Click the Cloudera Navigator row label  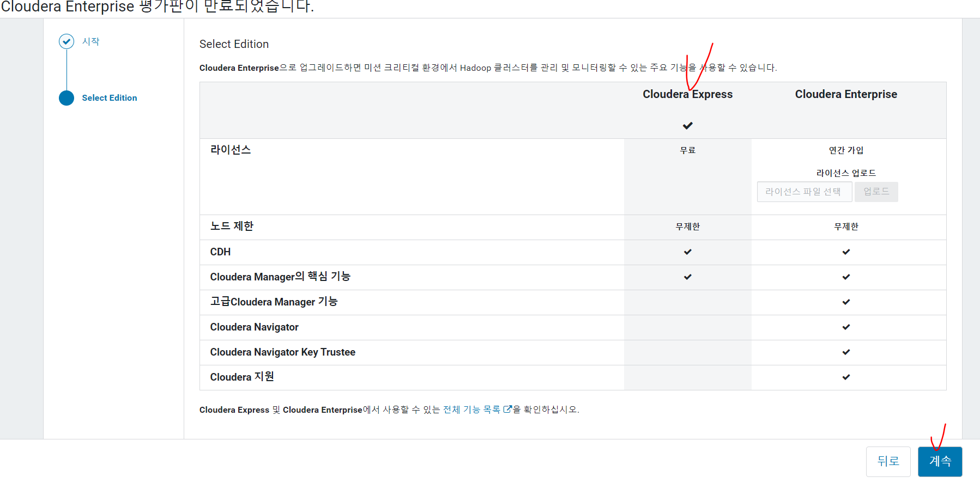(254, 327)
